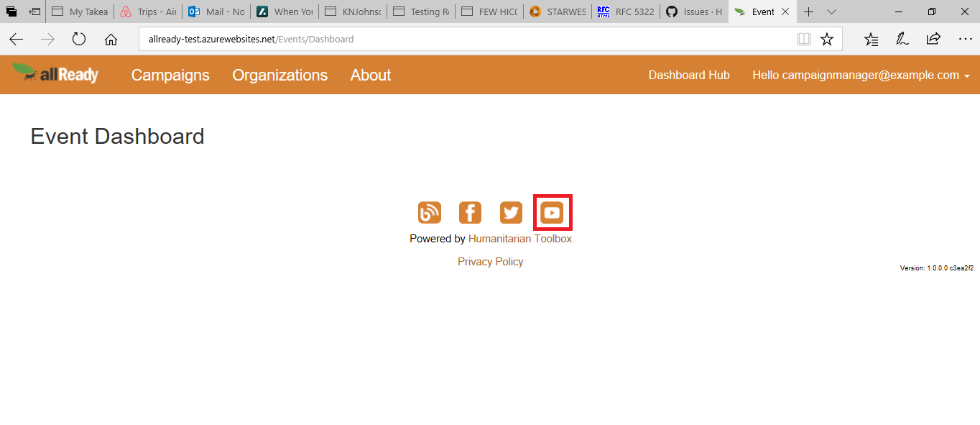Expand tab previews chevron
Viewport: 980px width, 425px height.
click(x=831, y=12)
